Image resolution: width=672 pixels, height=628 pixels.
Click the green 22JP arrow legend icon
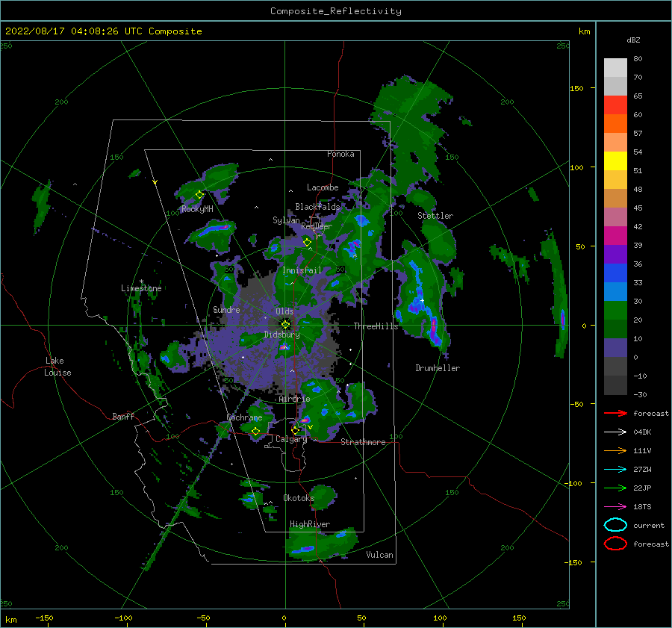tap(615, 488)
